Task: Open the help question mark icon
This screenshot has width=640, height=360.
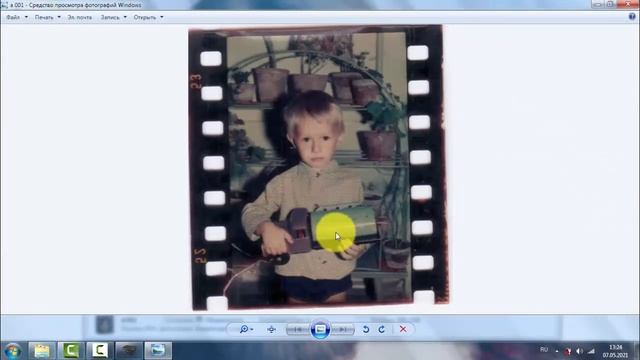Action: click(x=632, y=17)
